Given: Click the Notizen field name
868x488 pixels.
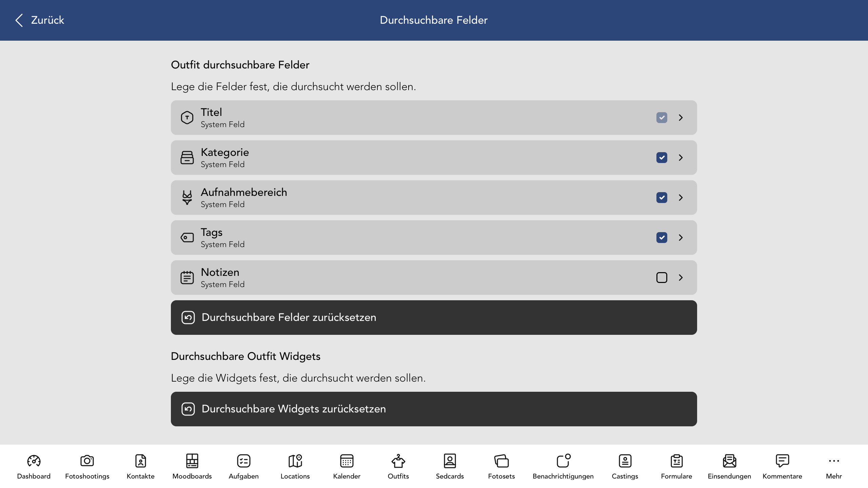Looking at the screenshot, I should (x=220, y=272).
